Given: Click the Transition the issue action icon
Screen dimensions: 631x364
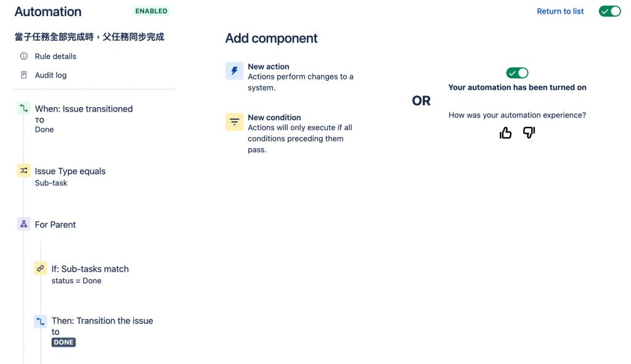Looking at the screenshot, I should click(40, 321).
